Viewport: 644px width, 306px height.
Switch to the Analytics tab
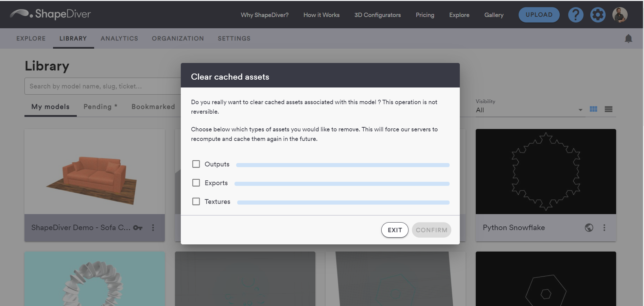pos(119,38)
